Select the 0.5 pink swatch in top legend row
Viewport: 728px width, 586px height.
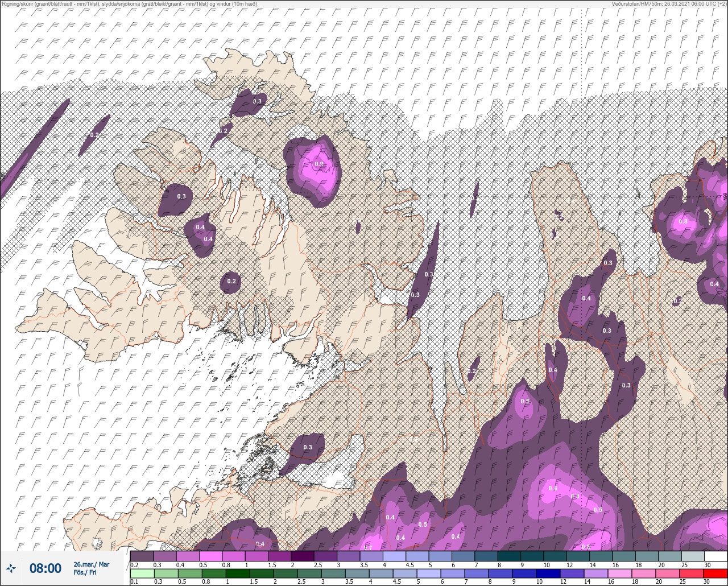(x=210, y=555)
